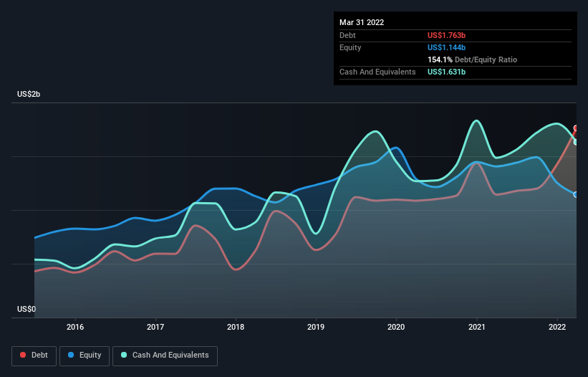This screenshot has width=588, height=377.
Task: Select the 2017 x-axis label
Action: [x=155, y=328]
